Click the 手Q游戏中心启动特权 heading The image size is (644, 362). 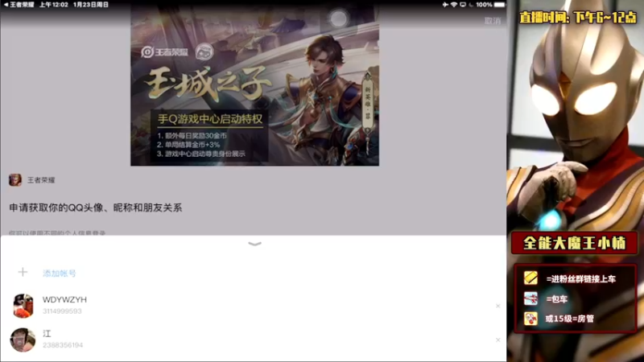coord(210,119)
